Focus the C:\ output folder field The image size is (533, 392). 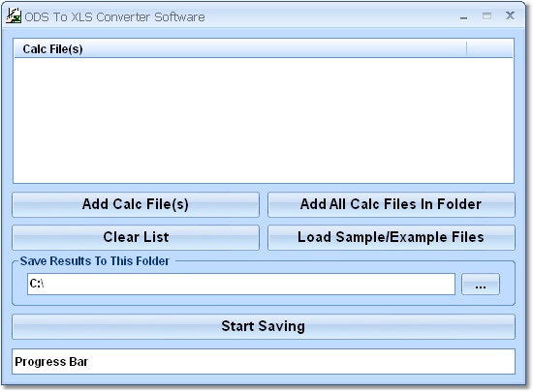(x=241, y=284)
